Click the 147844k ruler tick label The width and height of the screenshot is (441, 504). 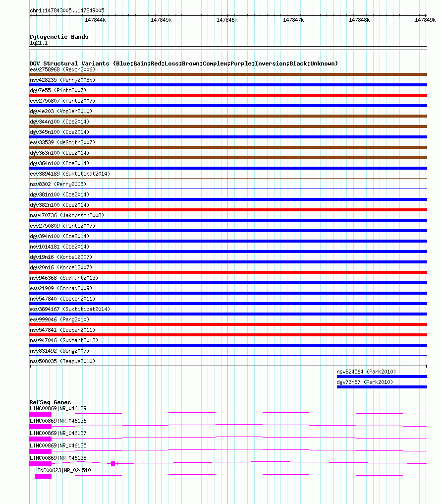[x=95, y=20]
